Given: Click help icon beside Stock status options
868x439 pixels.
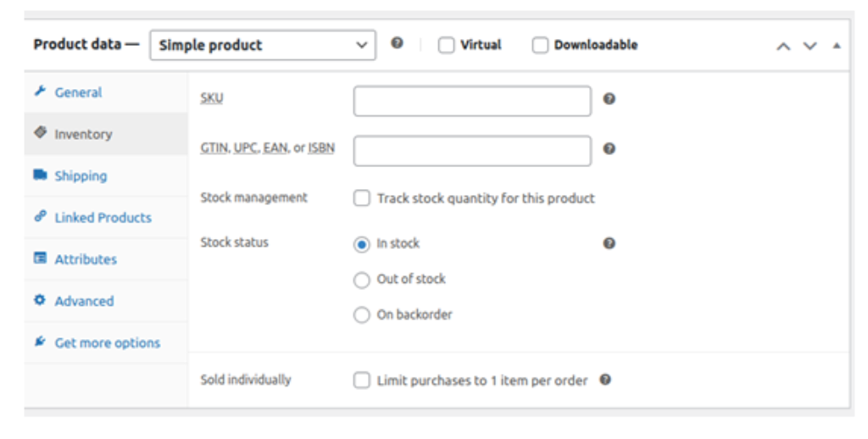Looking at the screenshot, I should point(609,243).
